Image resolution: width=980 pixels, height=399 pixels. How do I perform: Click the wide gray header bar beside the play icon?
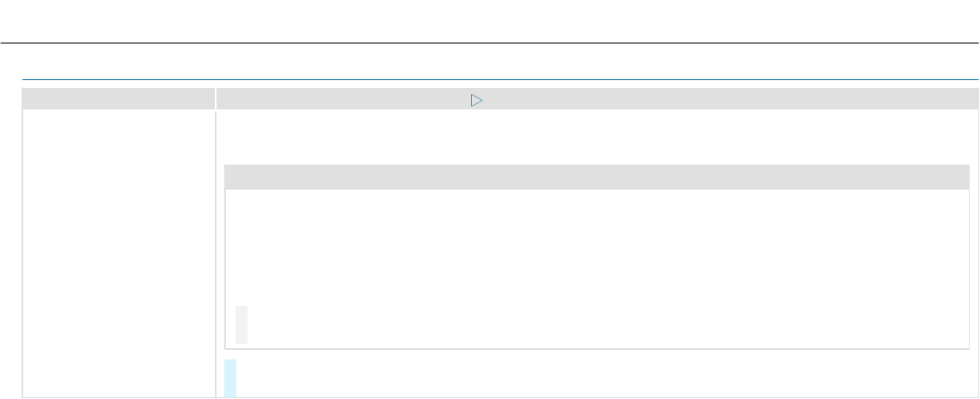(597, 98)
